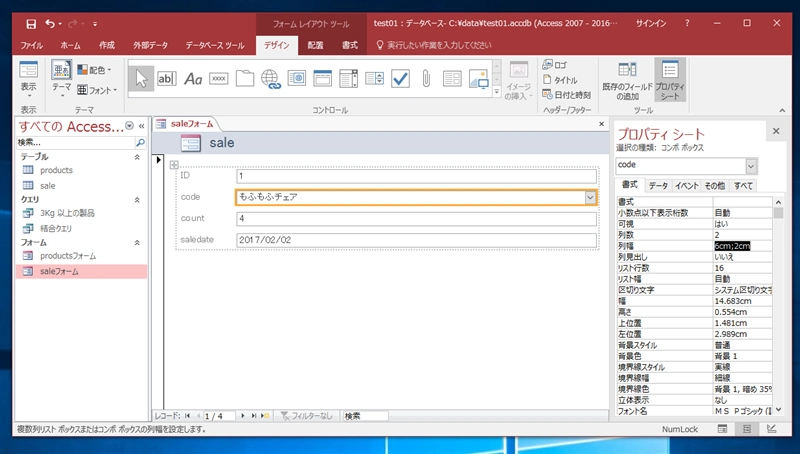This screenshot has height=454, width=800.
Task: Choose the Hyperlink control tool
Action: pos(271,79)
